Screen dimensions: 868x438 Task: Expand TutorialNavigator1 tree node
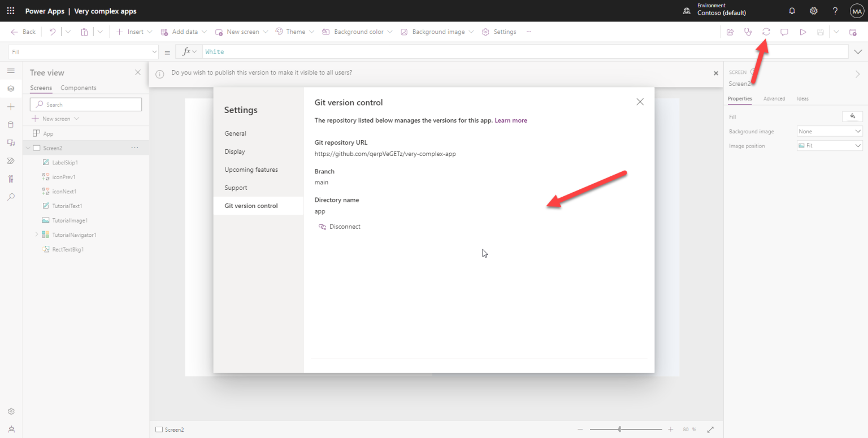(37, 235)
